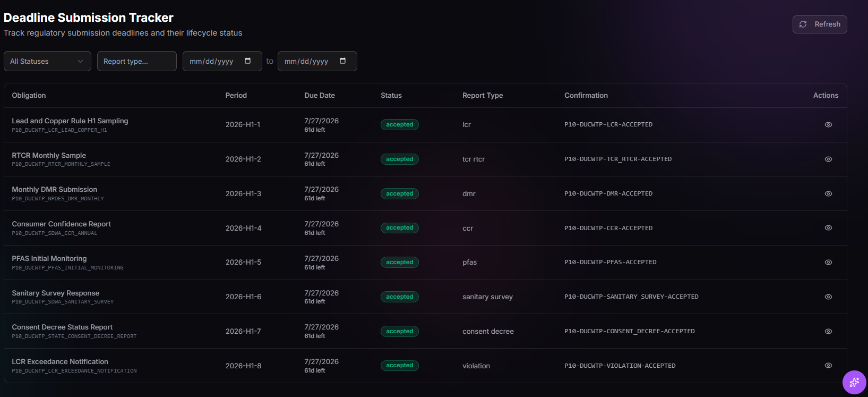Viewport: 868px width, 397px height.
Task: Click the Confirmation column header
Action: coord(586,96)
